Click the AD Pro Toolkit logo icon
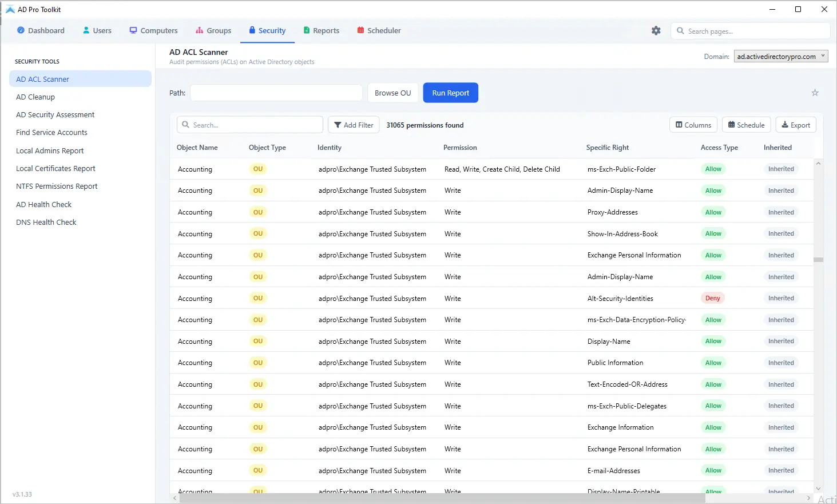837x504 pixels. (x=10, y=9)
